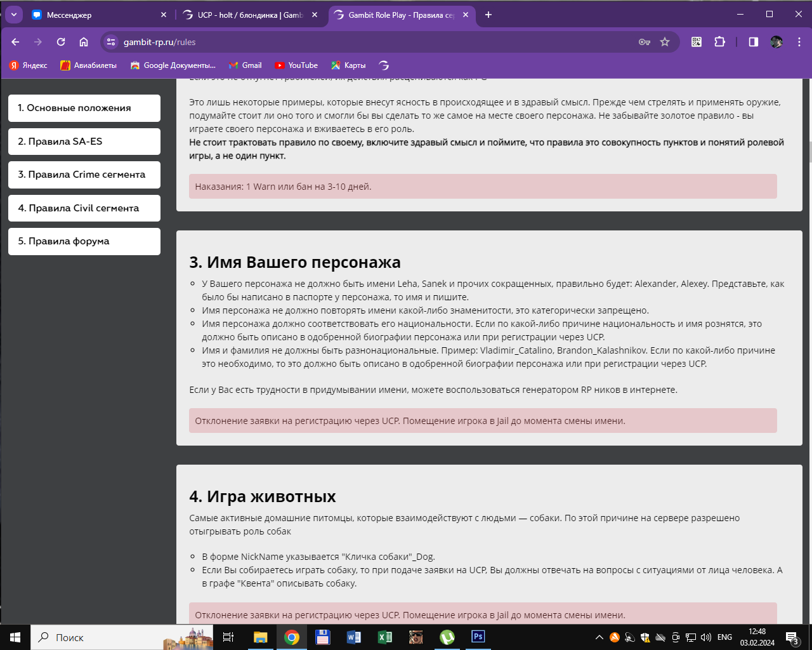Show hidden system tray icons

click(599, 637)
